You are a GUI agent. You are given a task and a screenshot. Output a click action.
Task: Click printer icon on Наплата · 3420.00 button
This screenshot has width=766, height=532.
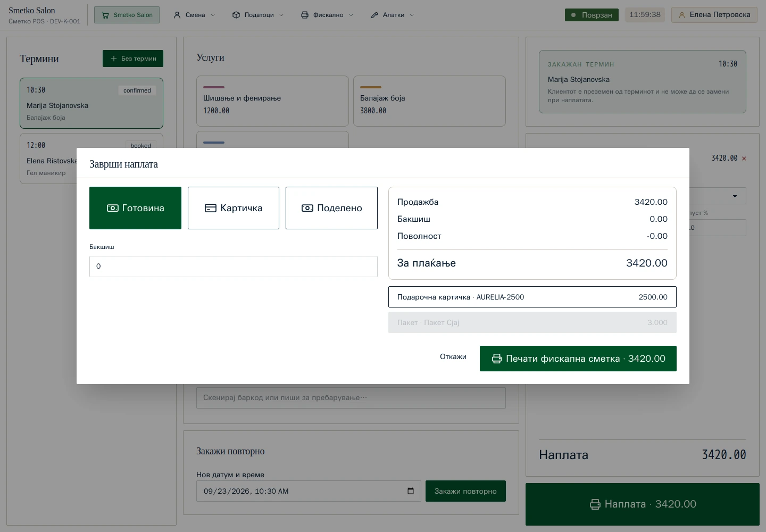click(595, 504)
